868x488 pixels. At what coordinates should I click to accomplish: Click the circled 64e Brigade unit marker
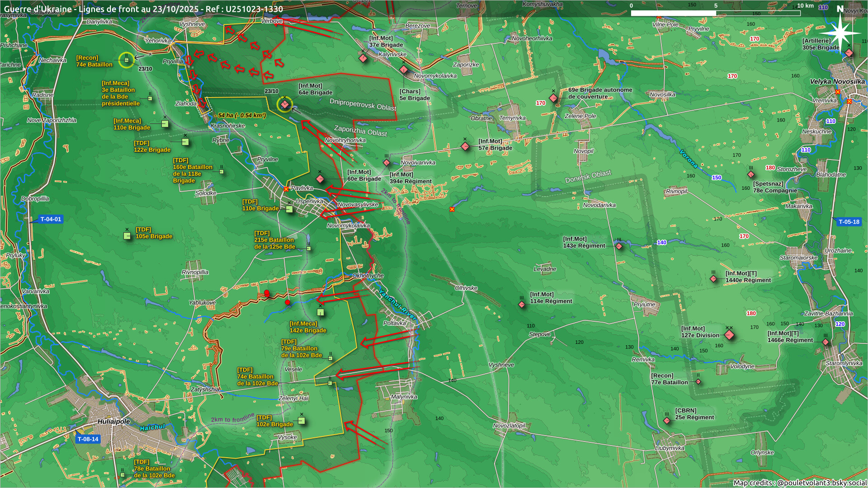click(x=285, y=104)
